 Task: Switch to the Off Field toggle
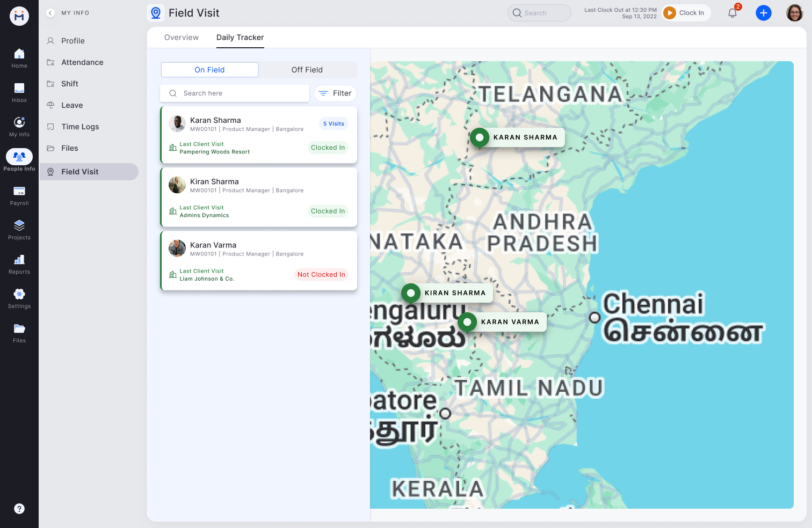tap(307, 70)
